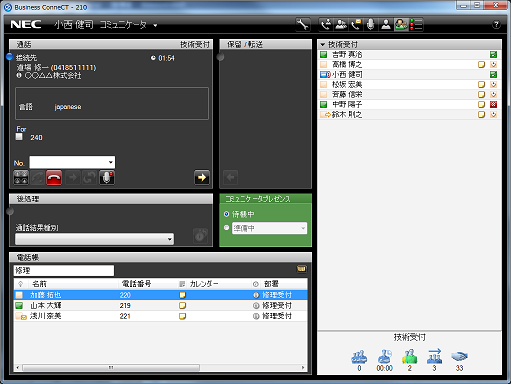Click calendar icon in 山本 大輝 row

[x=182, y=306]
